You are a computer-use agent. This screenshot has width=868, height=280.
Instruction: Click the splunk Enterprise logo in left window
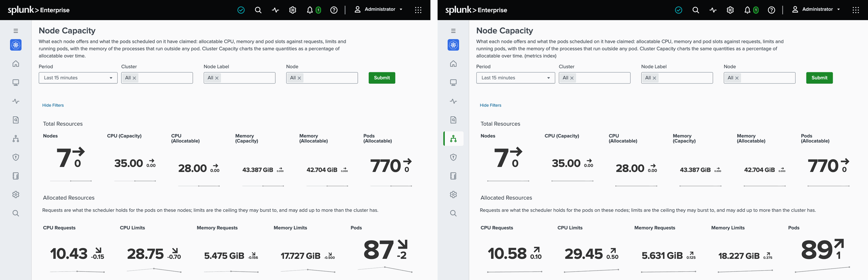click(39, 10)
